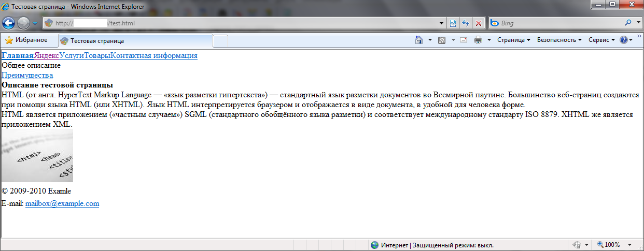The width and height of the screenshot is (644, 251).
Task: Refresh the page with the blue arrows icon
Action: tap(466, 23)
